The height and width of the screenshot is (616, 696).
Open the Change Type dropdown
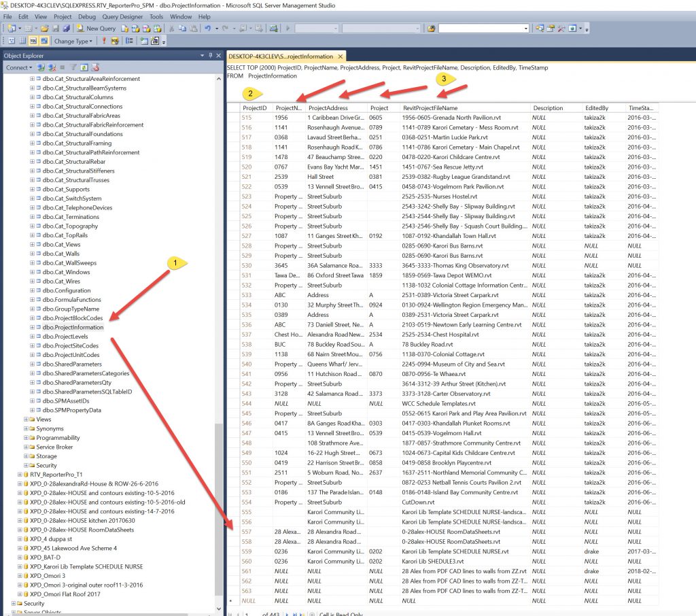pyautogui.click(x=73, y=41)
